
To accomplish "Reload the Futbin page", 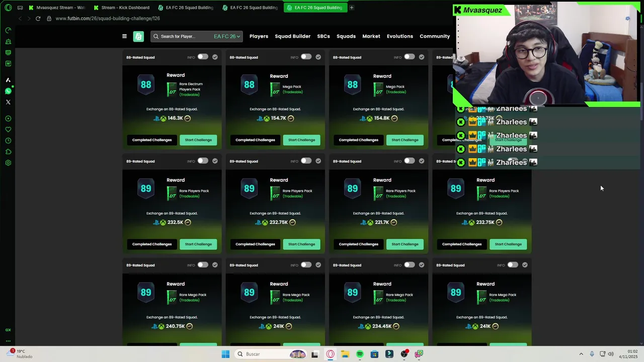I will coord(38,19).
